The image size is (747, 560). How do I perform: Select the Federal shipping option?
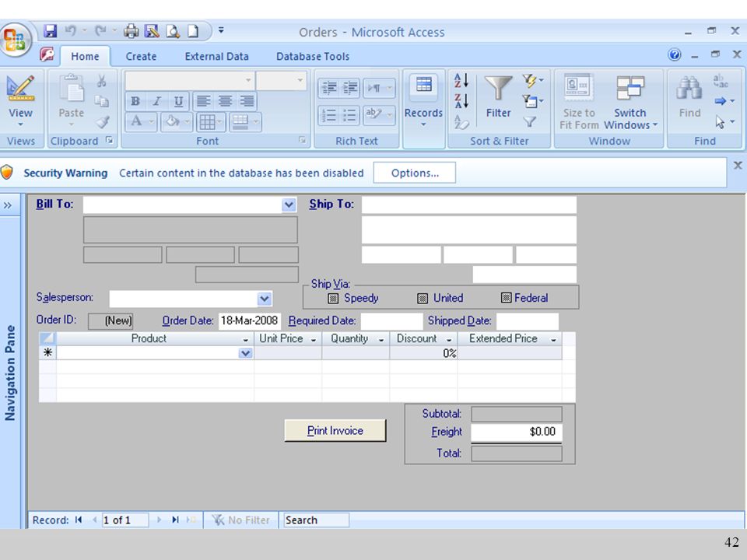click(506, 298)
